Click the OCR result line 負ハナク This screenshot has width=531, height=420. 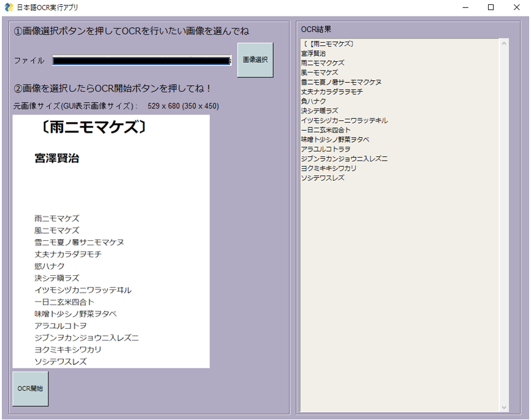coord(313,101)
